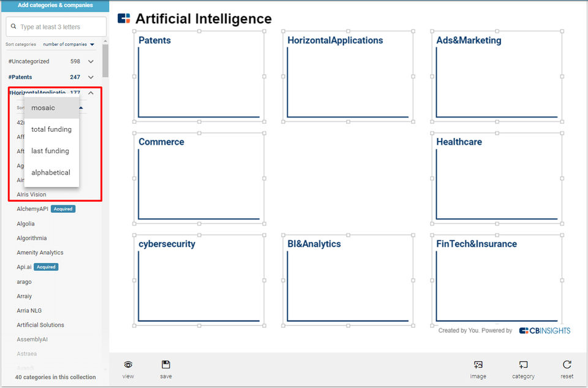
Task: Select the BI&Analytics category box
Action: (348, 280)
